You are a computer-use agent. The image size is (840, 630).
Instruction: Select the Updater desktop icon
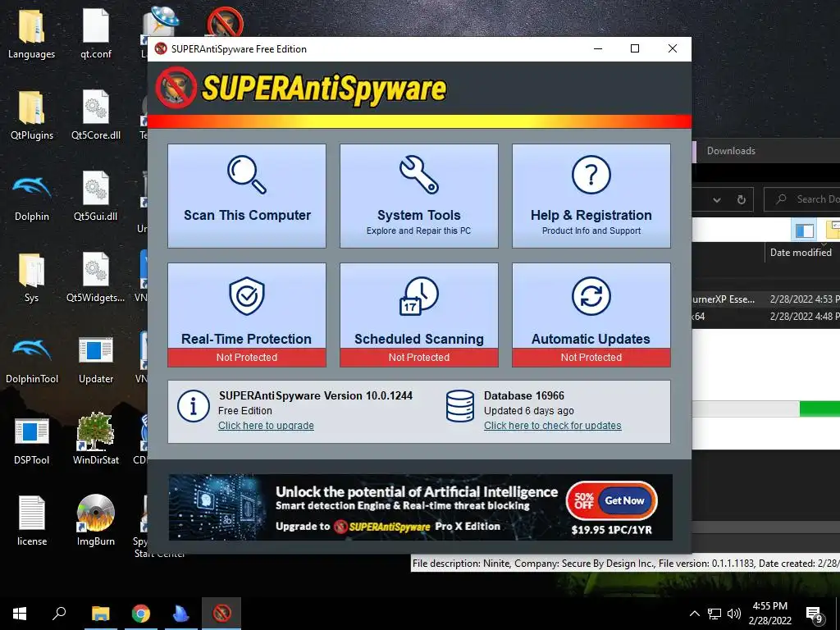pos(96,358)
